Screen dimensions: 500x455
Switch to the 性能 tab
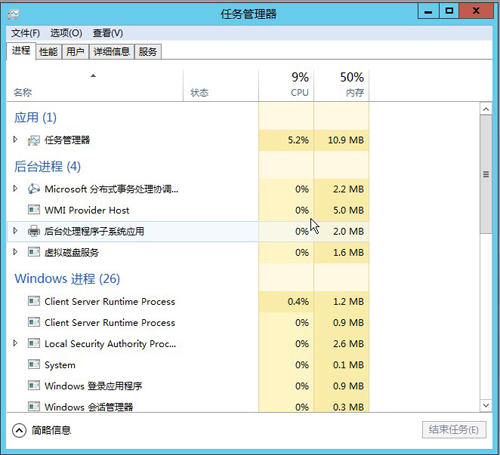click(48, 52)
